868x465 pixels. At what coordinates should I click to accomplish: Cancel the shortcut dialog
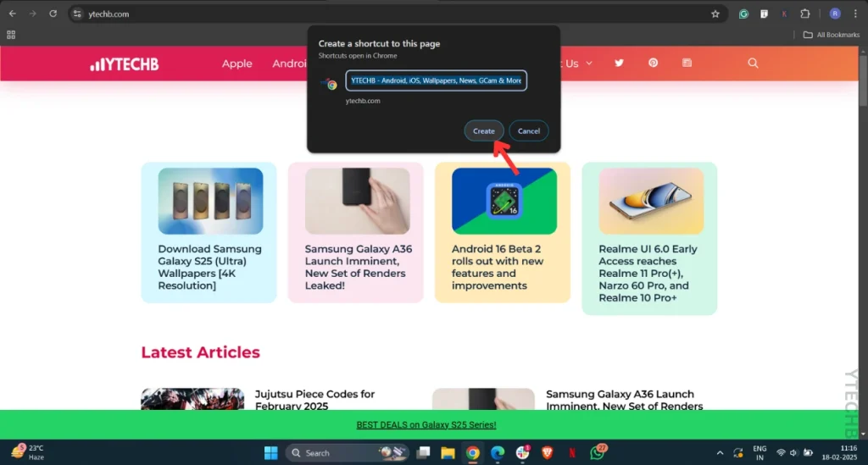click(529, 131)
